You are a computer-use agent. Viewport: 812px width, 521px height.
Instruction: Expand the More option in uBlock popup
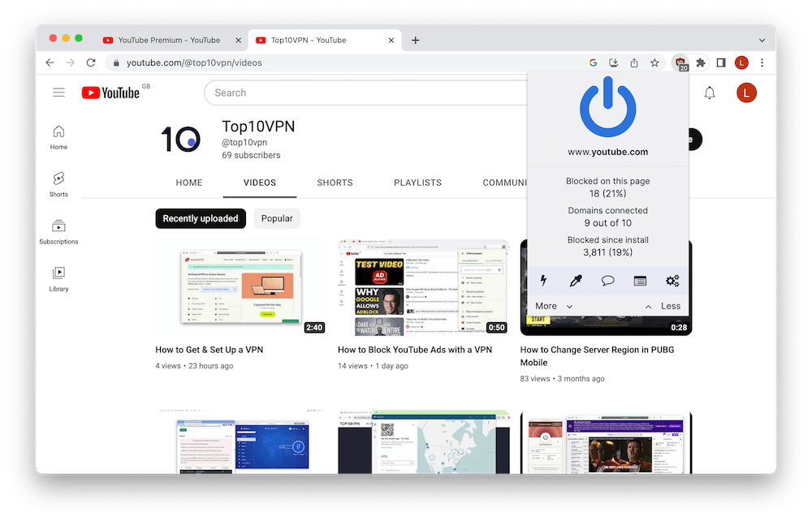pos(554,306)
